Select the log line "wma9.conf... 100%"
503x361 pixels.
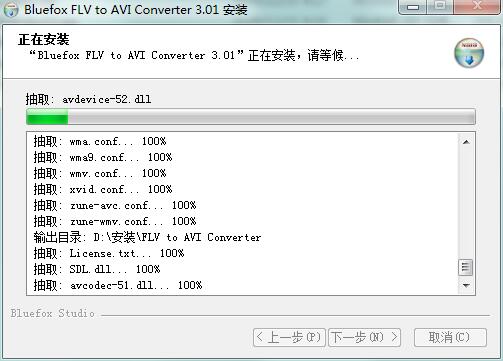coord(103,157)
